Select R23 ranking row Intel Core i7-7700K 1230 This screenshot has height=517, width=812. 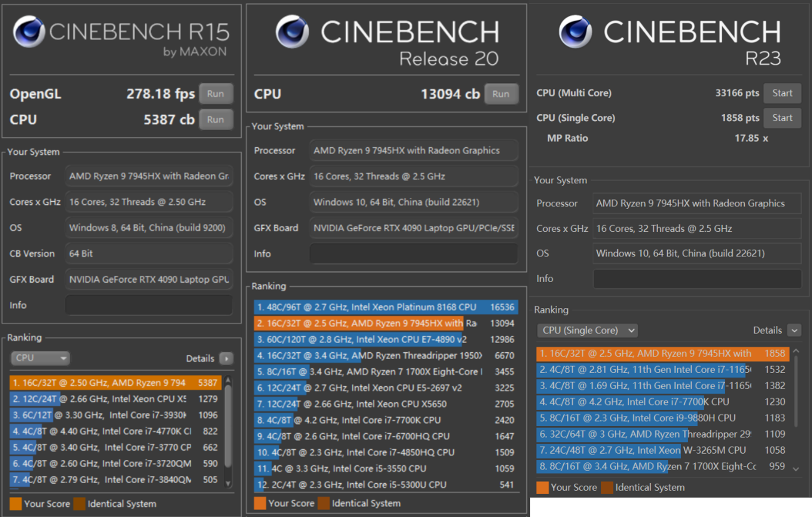pos(663,402)
